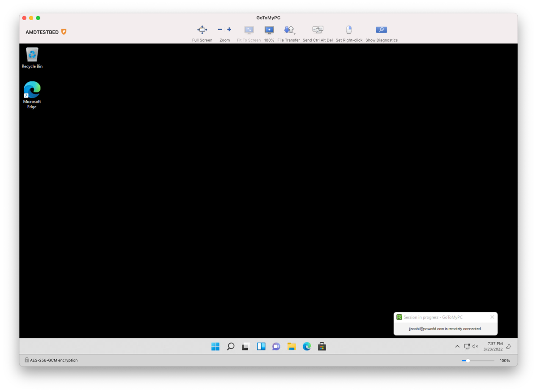Screen dimensions: 537x392
Task: Click the AES-256-GCM encryption lock icon
Action: point(26,360)
